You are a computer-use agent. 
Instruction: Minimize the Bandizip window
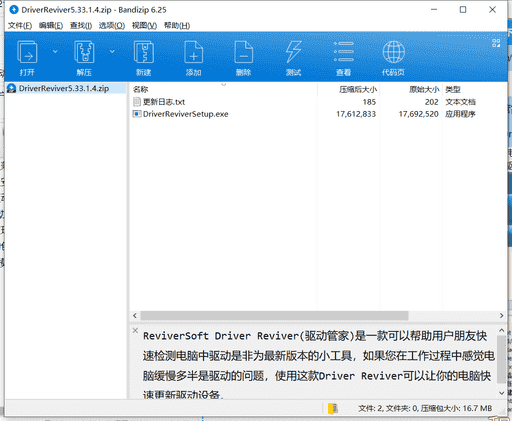point(434,10)
